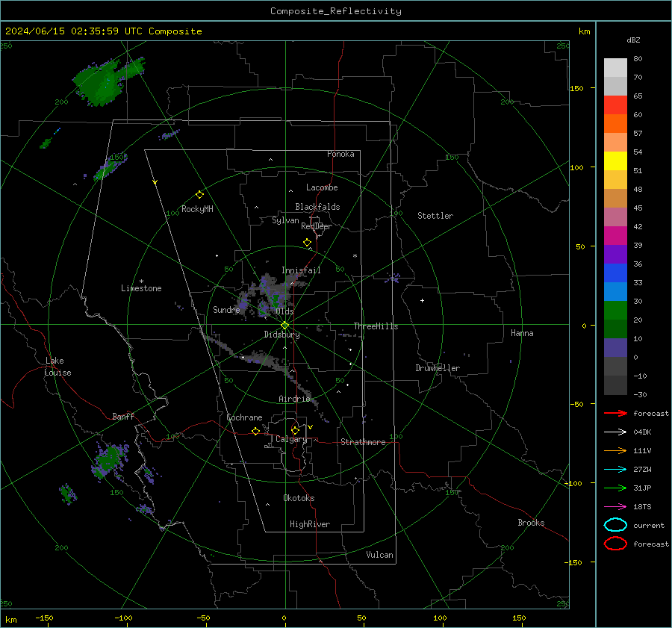The image size is (672, 628).
Task: Select the bright green dBZ legend swatch
Action: [x=615, y=310]
